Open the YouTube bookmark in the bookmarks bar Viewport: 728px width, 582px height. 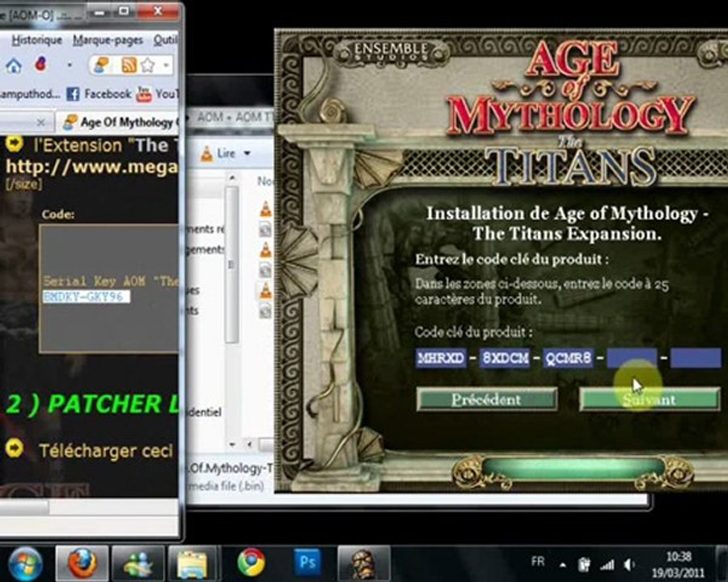coord(158,94)
